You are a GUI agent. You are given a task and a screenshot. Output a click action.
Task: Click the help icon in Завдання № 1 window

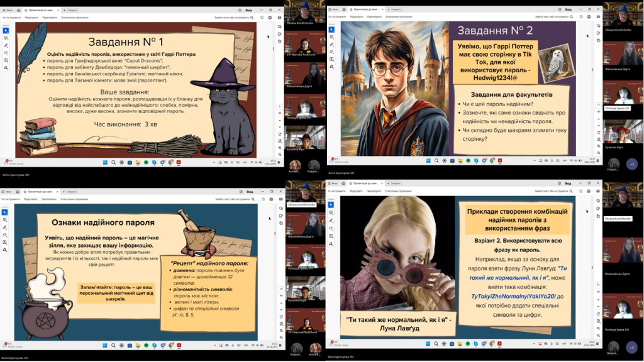(x=240, y=10)
